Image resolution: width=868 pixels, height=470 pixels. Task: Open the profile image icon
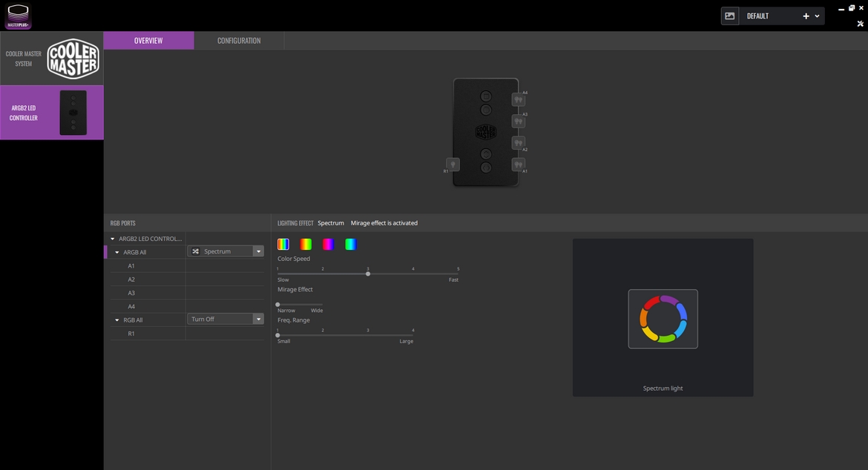pos(729,16)
